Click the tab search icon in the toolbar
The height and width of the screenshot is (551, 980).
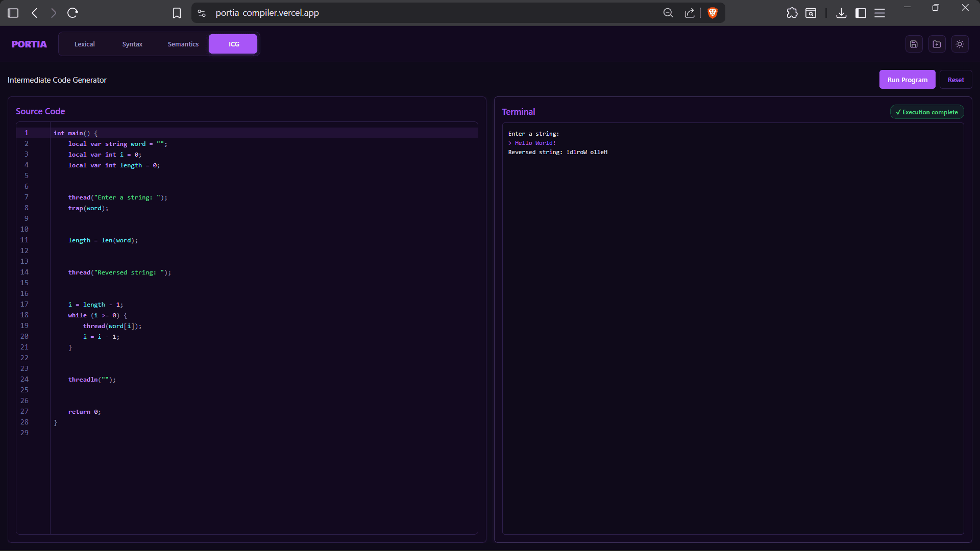pyautogui.click(x=811, y=13)
